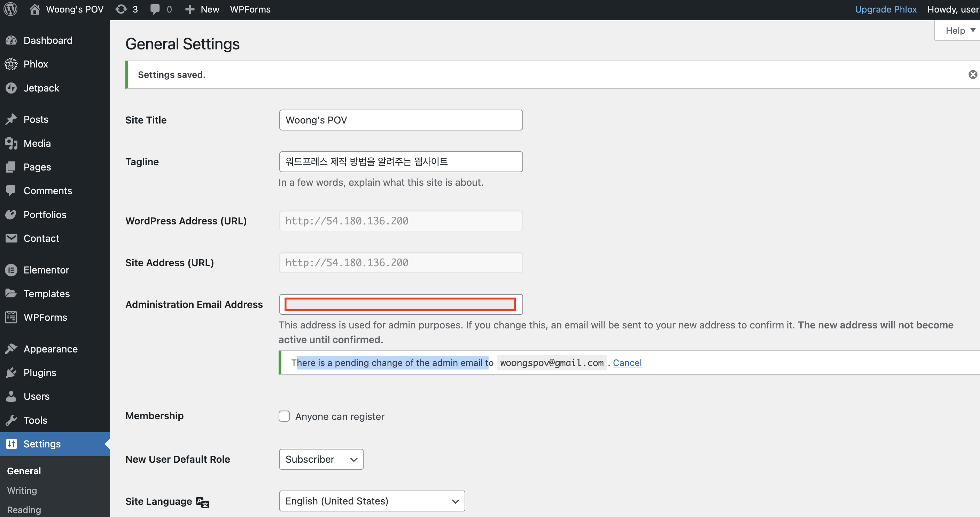Expand the Help tab
The width and height of the screenshot is (980, 517).
(x=959, y=30)
